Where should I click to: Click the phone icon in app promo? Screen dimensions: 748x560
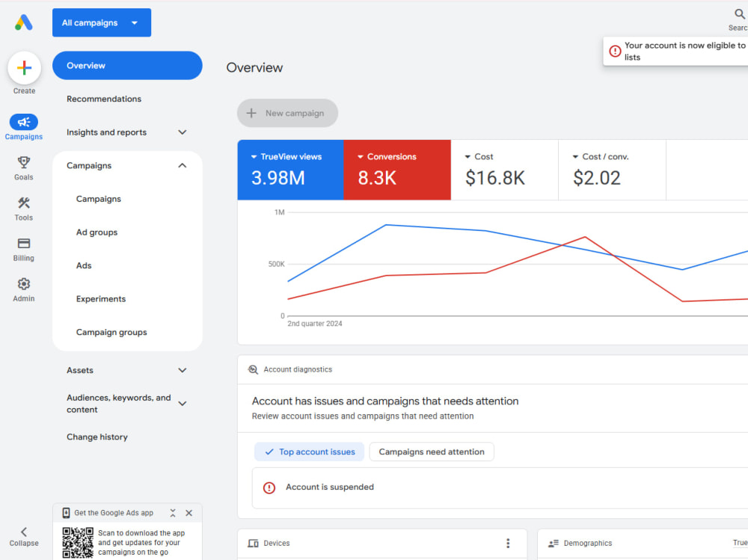point(66,513)
